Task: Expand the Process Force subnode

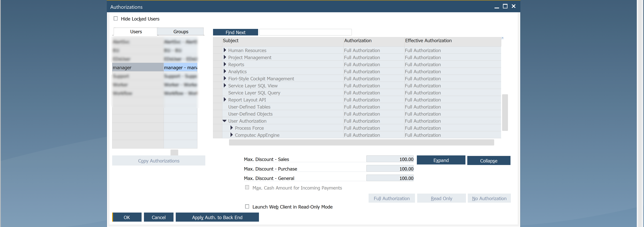Action: tap(232, 128)
